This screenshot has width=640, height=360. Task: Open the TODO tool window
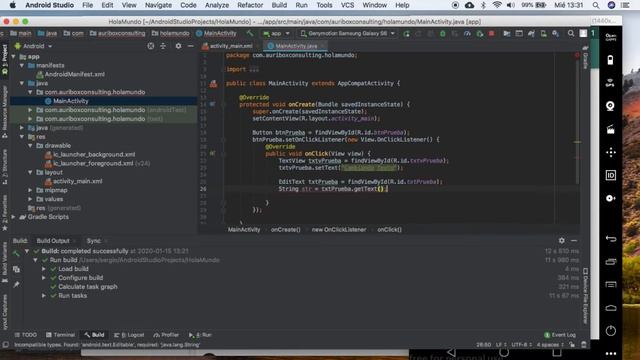[x=26, y=335]
